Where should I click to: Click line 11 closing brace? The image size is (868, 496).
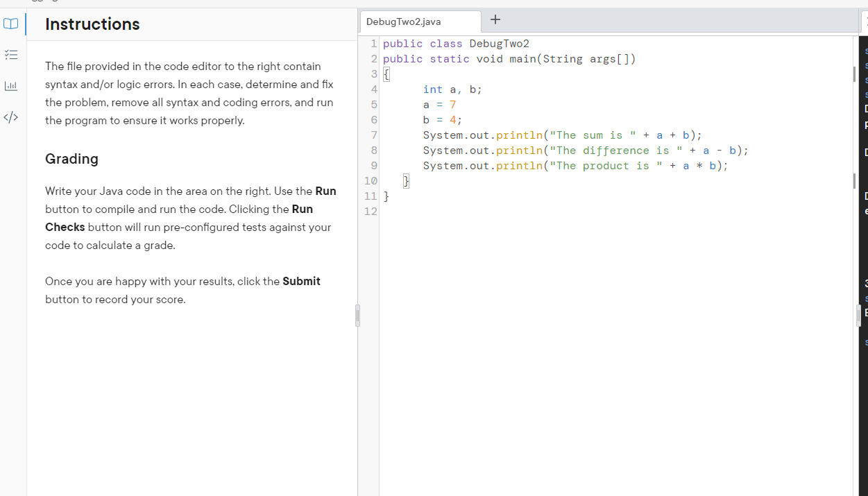386,196
